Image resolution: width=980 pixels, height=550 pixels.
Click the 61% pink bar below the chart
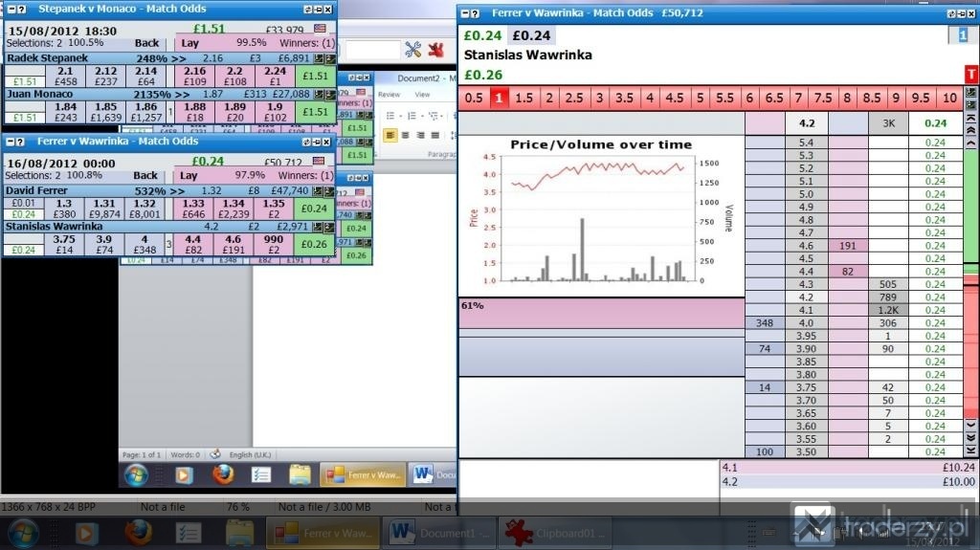coord(602,313)
